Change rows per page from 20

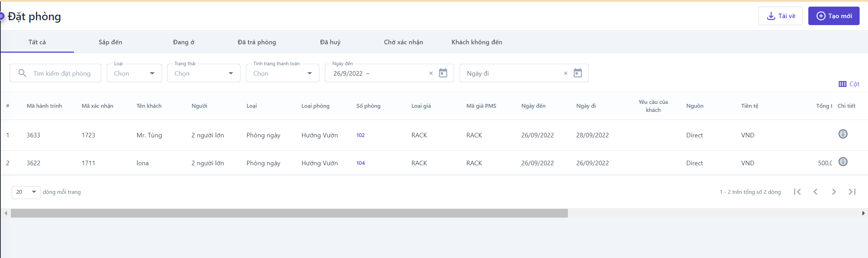pos(26,192)
